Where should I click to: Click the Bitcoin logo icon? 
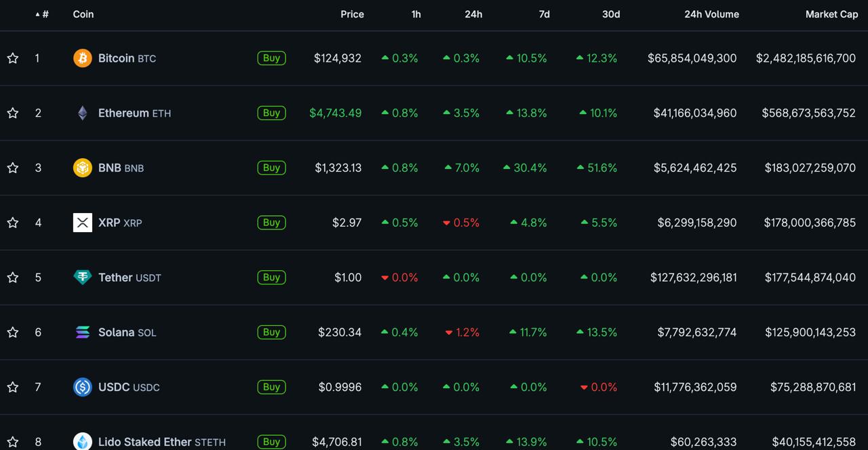pyautogui.click(x=82, y=58)
